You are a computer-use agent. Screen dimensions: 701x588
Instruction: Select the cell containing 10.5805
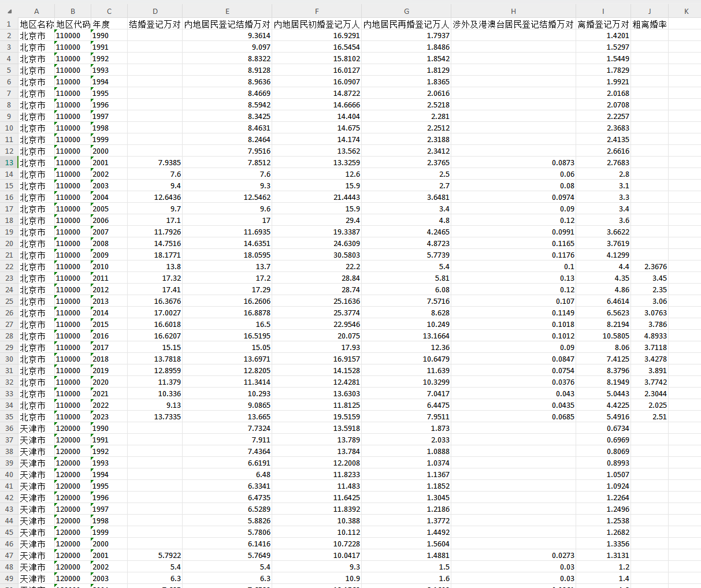tap(603, 336)
